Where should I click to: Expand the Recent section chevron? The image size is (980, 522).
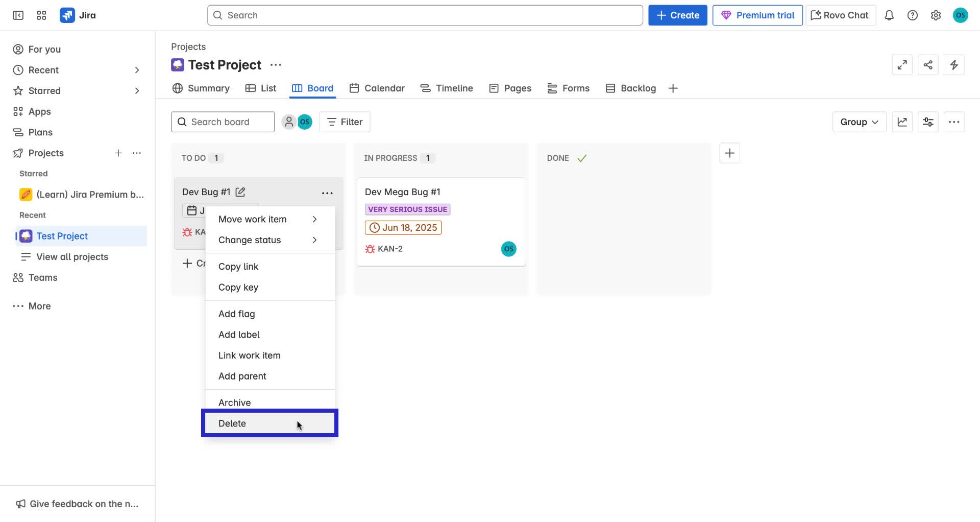pyautogui.click(x=137, y=70)
